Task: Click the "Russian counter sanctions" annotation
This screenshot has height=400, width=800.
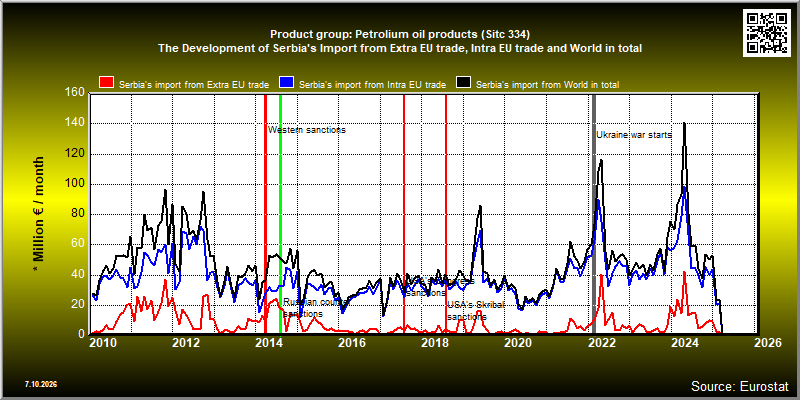Action: (x=314, y=308)
